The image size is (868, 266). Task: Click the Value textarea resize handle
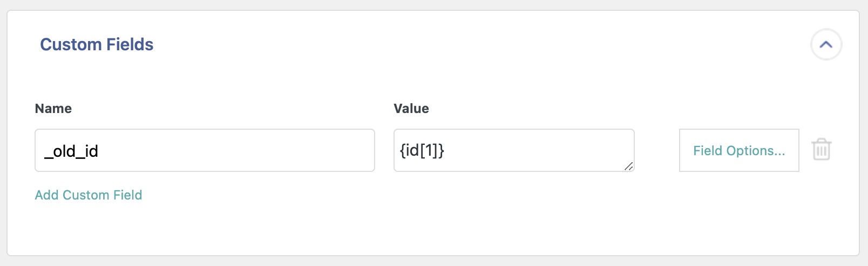(x=628, y=167)
